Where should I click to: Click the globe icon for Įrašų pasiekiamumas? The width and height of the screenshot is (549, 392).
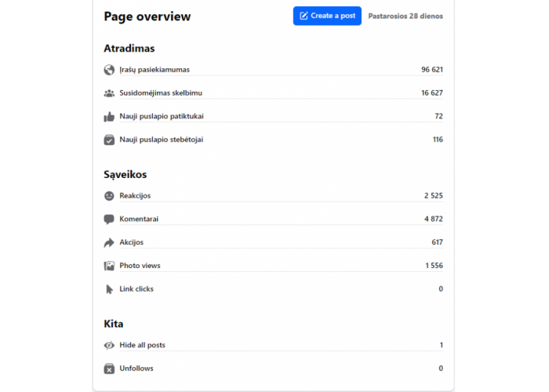click(x=109, y=70)
